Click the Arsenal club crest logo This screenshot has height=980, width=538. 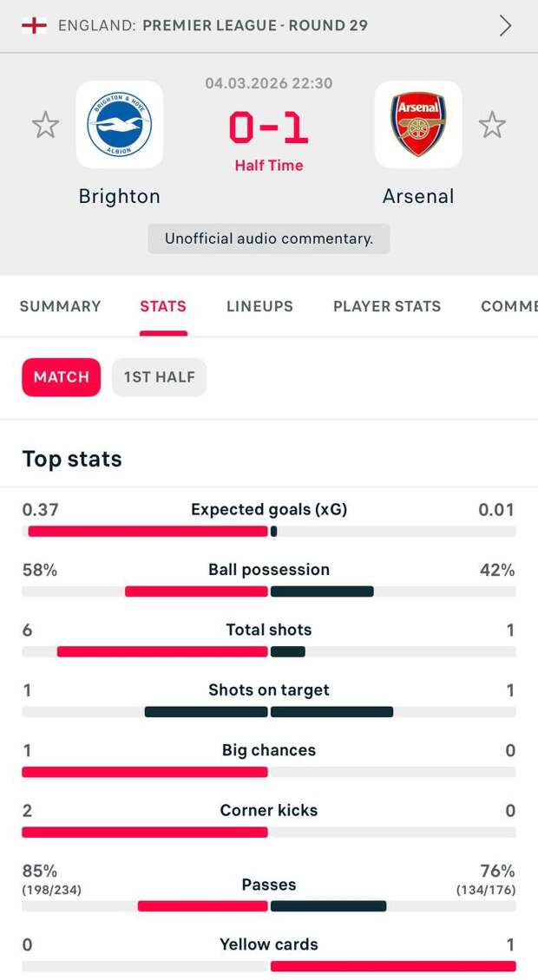pyautogui.click(x=418, y=125)
